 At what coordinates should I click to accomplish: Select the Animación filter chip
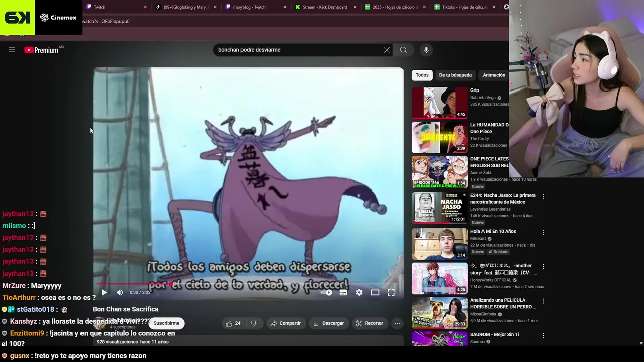pyautogui.click(x=494, y=75)
